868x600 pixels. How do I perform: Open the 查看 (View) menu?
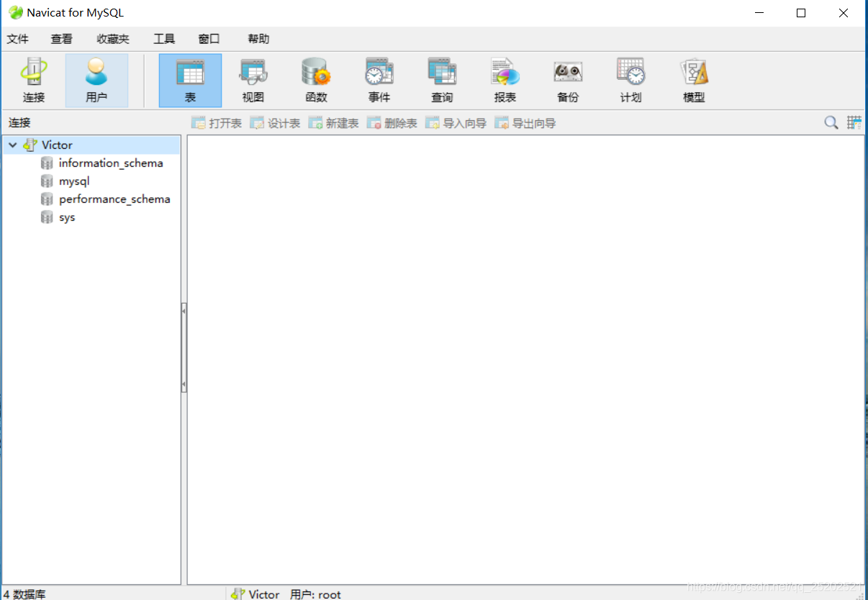(61, 39)
